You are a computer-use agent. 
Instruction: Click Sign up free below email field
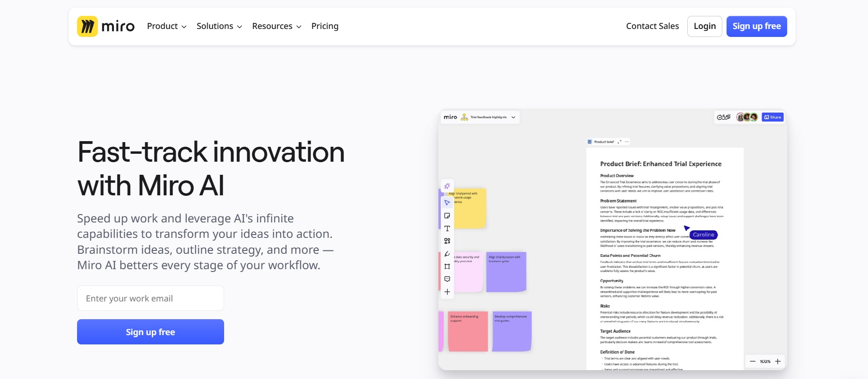[x=150, y=332]
